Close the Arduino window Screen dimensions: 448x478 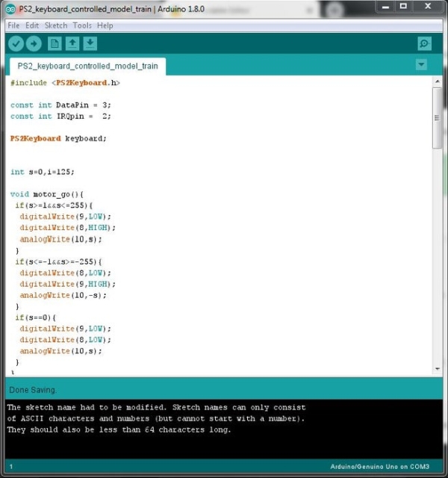pyautogui.click(x=428, y=7)
